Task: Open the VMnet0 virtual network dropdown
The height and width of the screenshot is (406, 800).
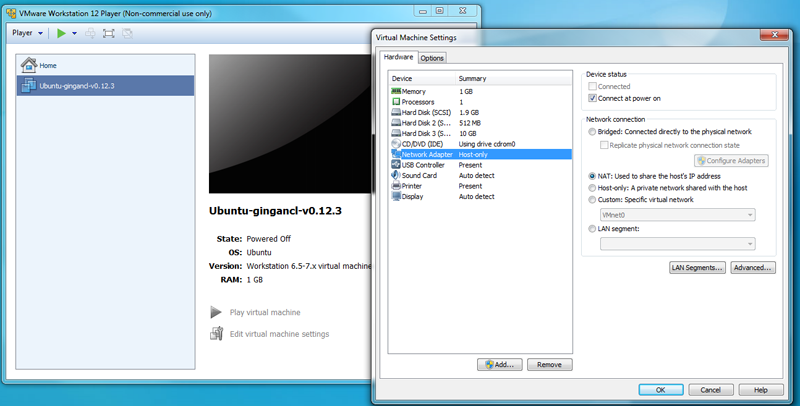Action: coord(678,215)
